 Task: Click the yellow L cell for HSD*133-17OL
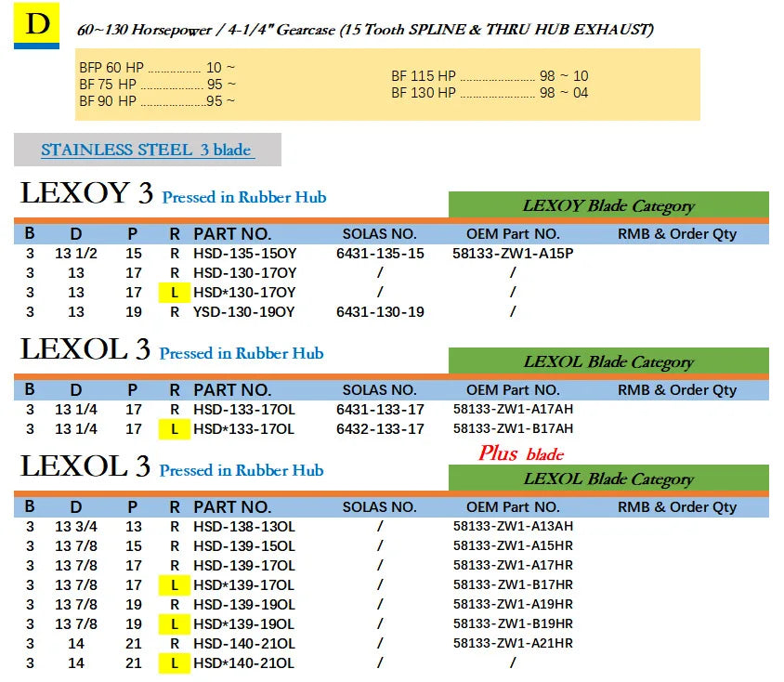[x=175, y=429]
